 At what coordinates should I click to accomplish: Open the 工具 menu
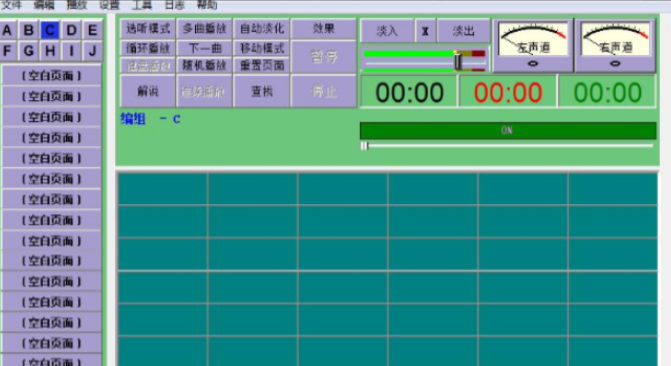click(142, 5)
